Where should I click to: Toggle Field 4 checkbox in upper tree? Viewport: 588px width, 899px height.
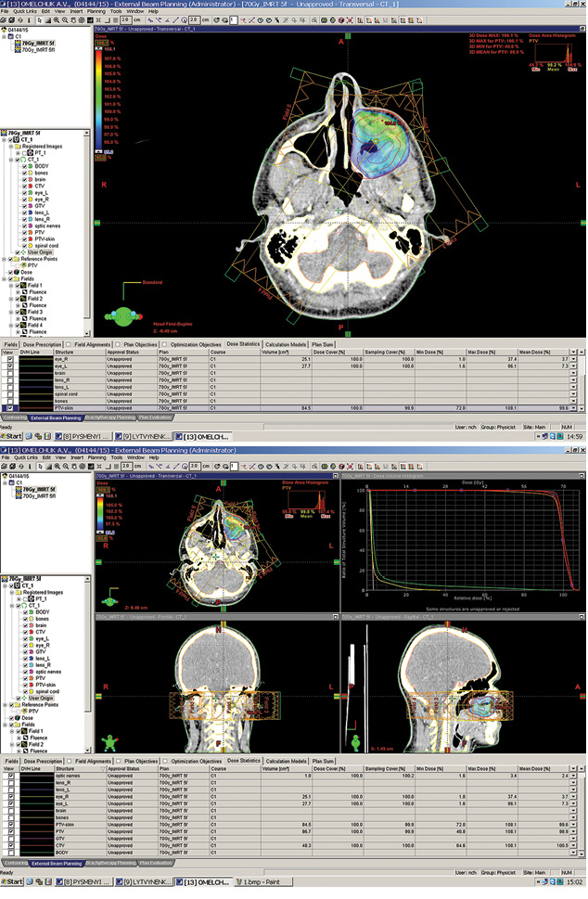coord(17,325)
